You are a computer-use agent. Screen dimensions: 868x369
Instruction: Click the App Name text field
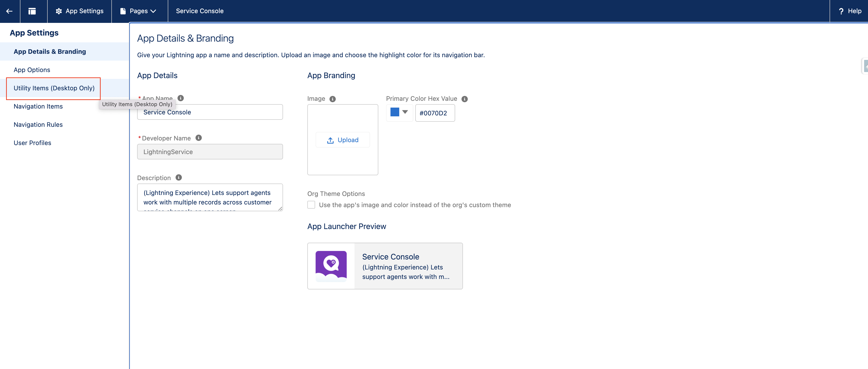coord(210,112)
